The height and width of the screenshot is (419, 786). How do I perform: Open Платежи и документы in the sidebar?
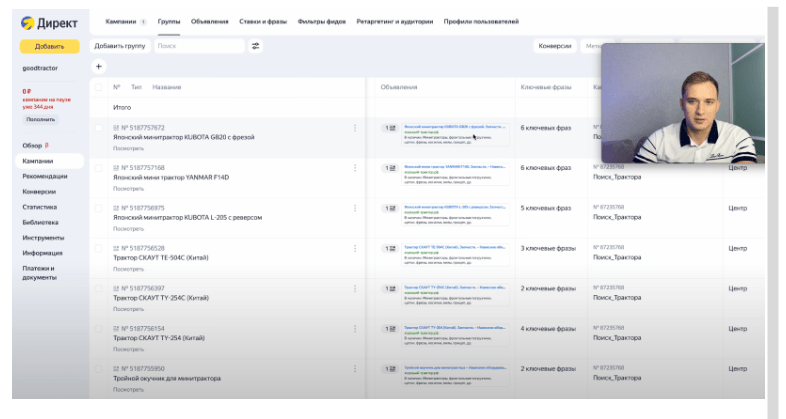pos(39,273)
